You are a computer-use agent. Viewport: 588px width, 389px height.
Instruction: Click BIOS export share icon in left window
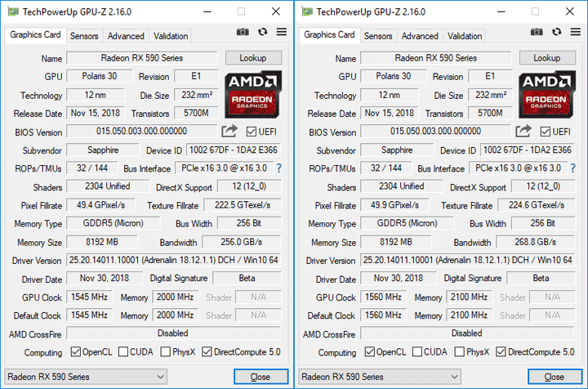[229, 131]
